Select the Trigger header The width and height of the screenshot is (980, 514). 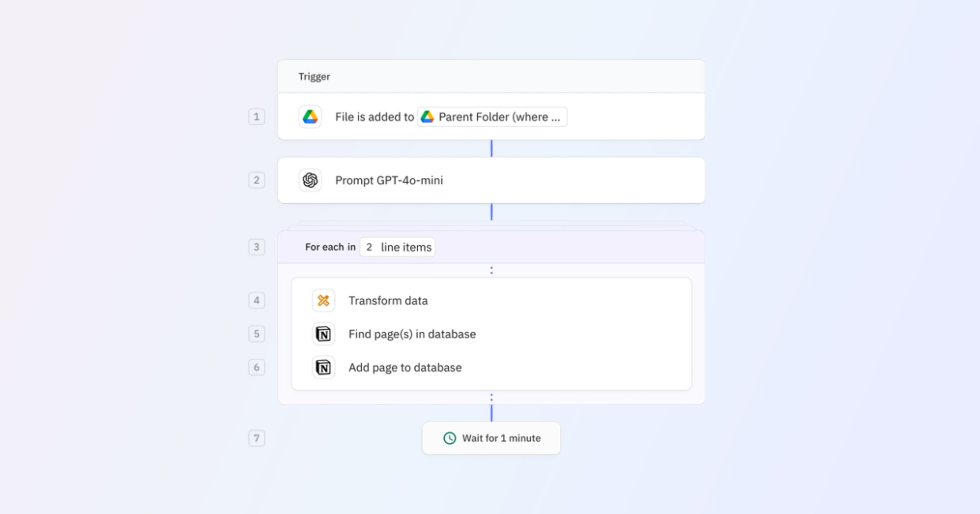click(314, 76)
